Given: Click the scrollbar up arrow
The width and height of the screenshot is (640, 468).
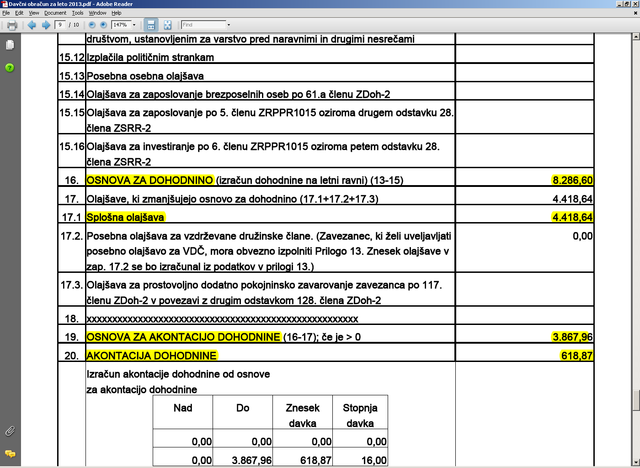Looking at the screenshot, I should point(636,37).
